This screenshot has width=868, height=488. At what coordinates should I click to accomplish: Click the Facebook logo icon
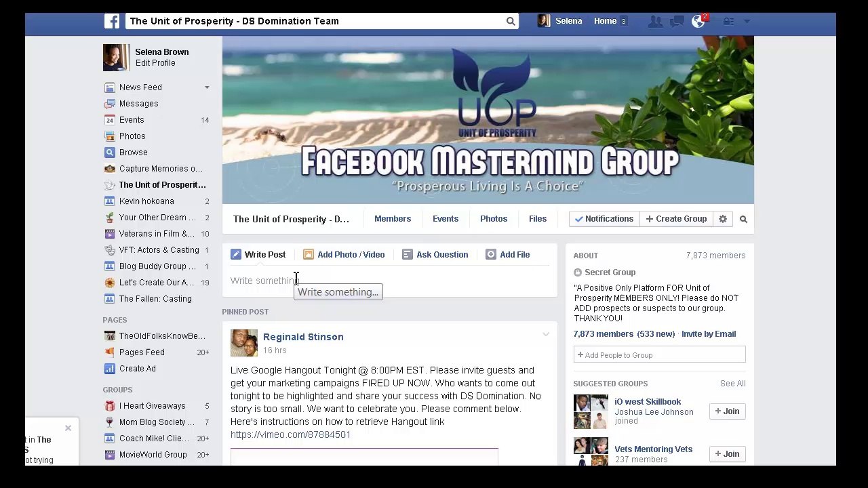(x=112, y=21)
